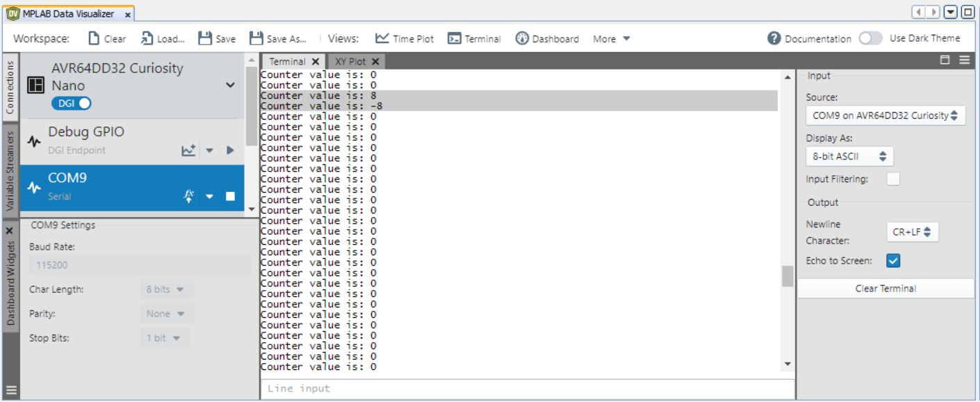Click the Save As... workspace button
Viewport: 980px width, 402px height.
279,38
